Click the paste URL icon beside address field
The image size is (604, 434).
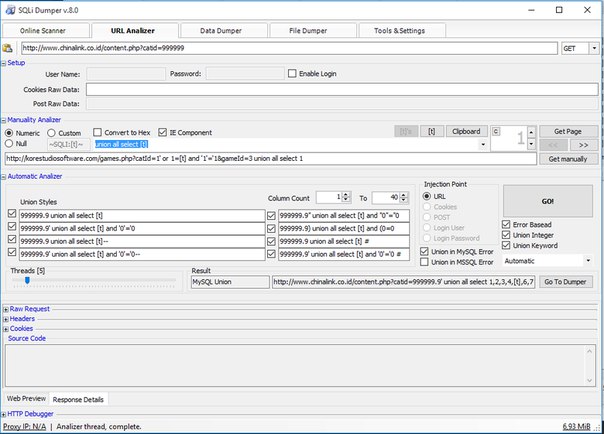[x=7, y=48]
